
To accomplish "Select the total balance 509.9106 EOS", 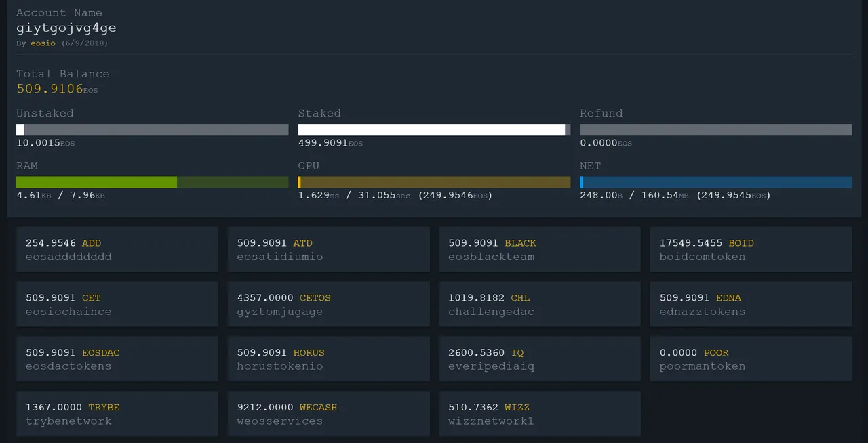I will pyautogui.click(x=57, y=89).
